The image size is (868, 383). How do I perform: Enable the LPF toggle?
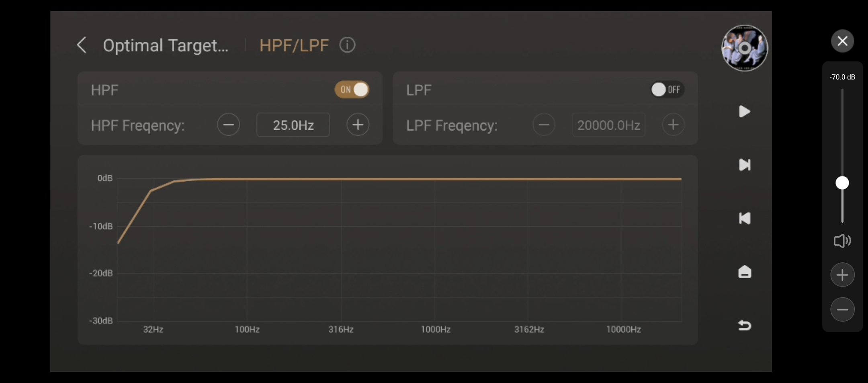(667, 90)
